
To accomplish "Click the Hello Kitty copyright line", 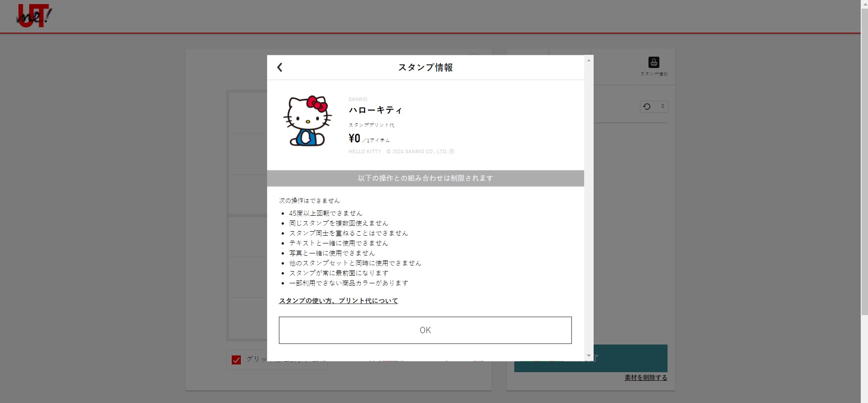I will click(401, 151).
